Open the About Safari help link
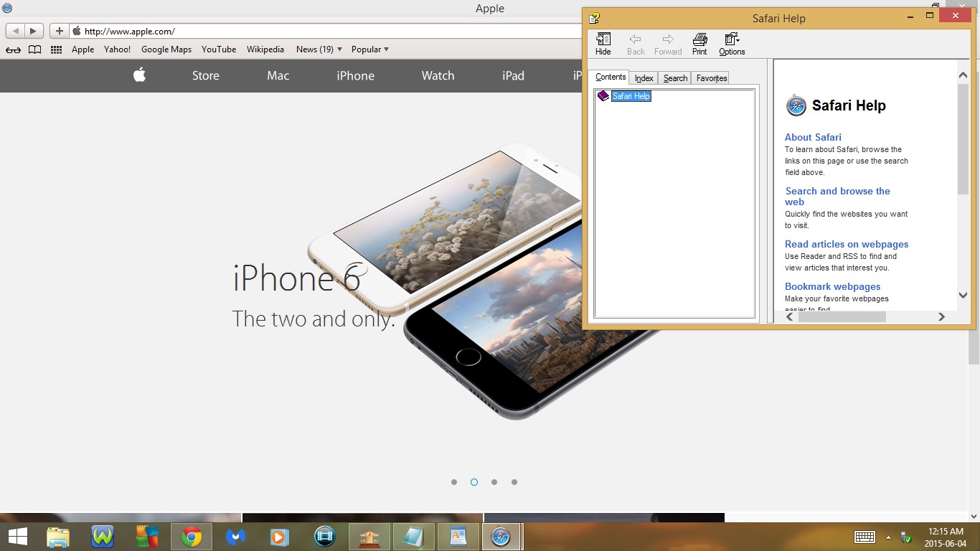This screenshot has height=551, width=980. coord(813,137)
